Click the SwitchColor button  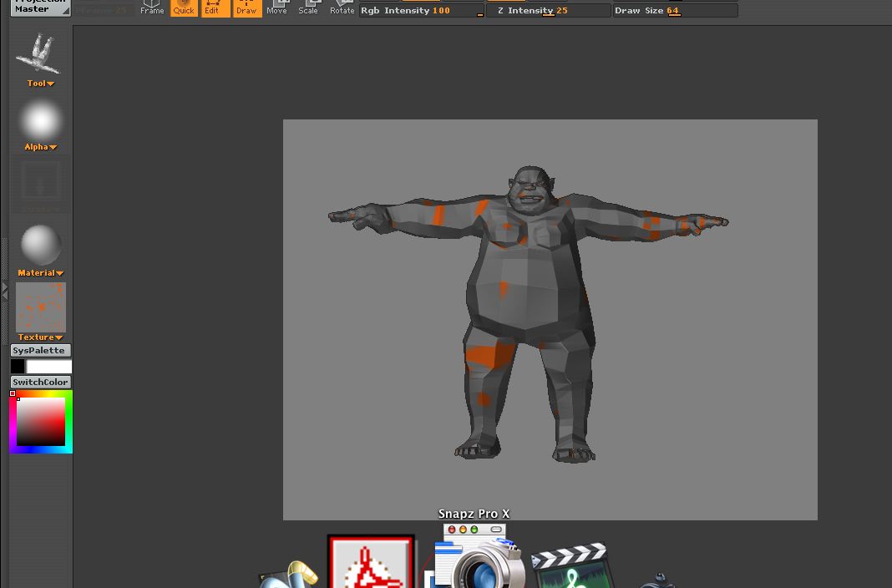pos(39,382)
